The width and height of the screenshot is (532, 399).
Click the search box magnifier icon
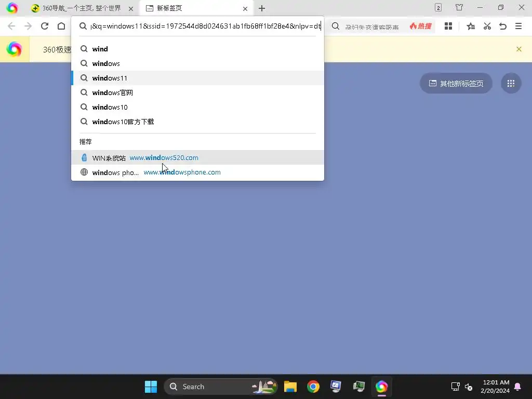pos(336,26)
